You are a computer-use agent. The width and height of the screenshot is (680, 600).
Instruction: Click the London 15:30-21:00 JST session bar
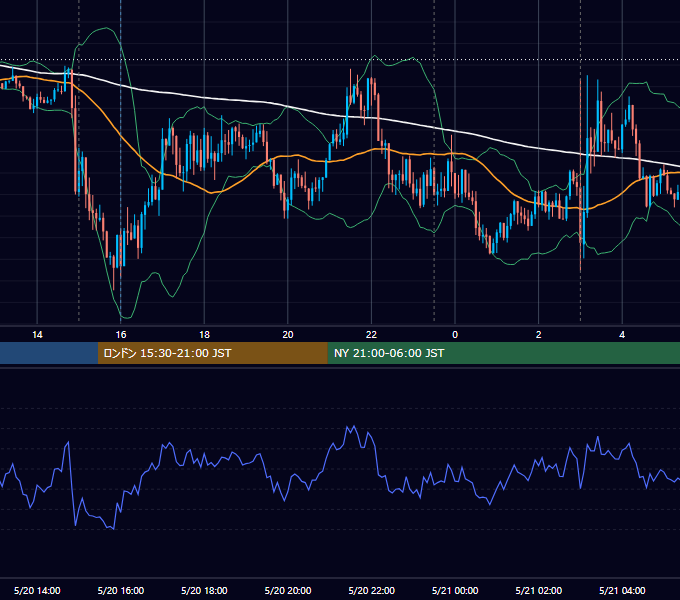(212, 353)
